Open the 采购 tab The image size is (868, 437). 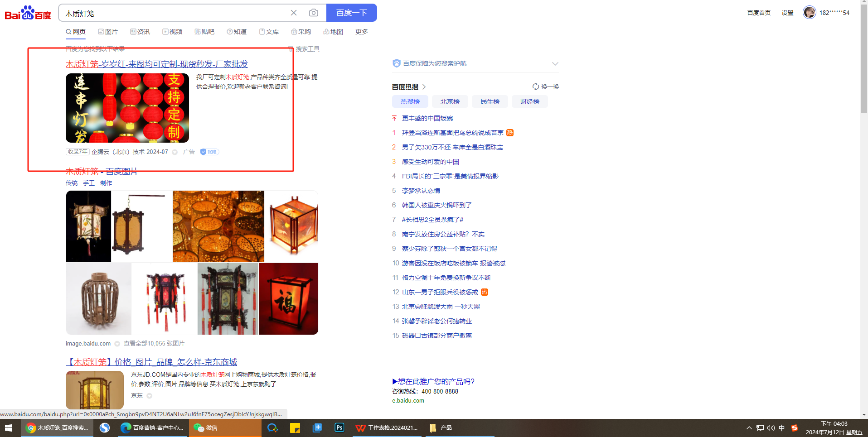coord(301,32)
